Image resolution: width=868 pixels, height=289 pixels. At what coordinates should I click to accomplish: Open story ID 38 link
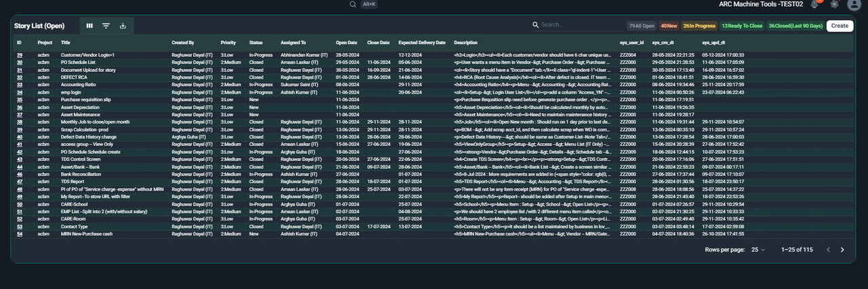(x=20, y=122)
